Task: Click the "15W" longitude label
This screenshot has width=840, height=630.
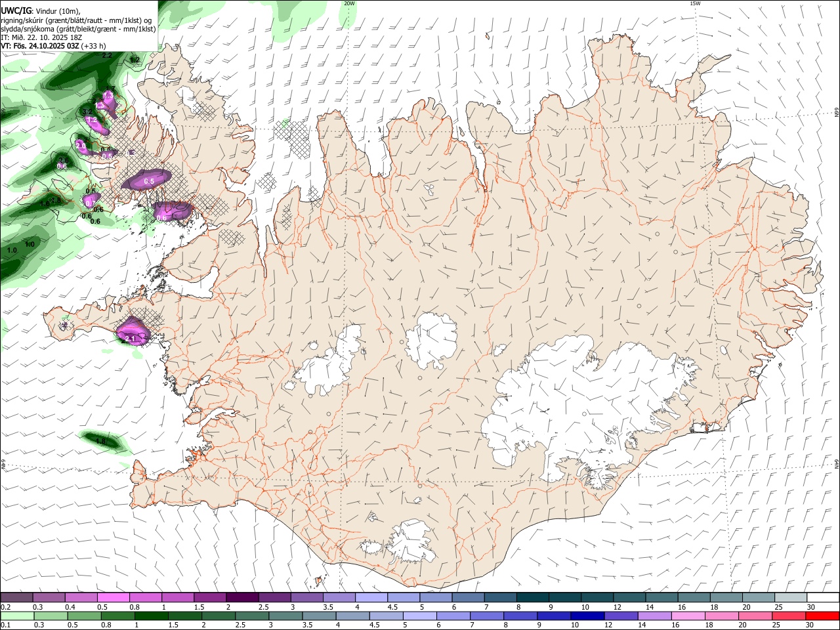Action: pos(694,3)
